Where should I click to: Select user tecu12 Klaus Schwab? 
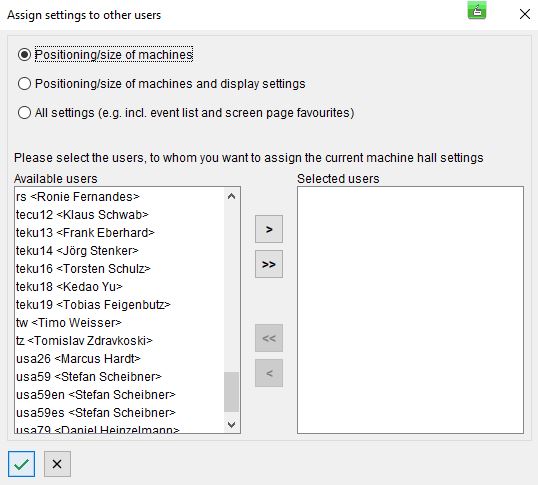point(119,215)
